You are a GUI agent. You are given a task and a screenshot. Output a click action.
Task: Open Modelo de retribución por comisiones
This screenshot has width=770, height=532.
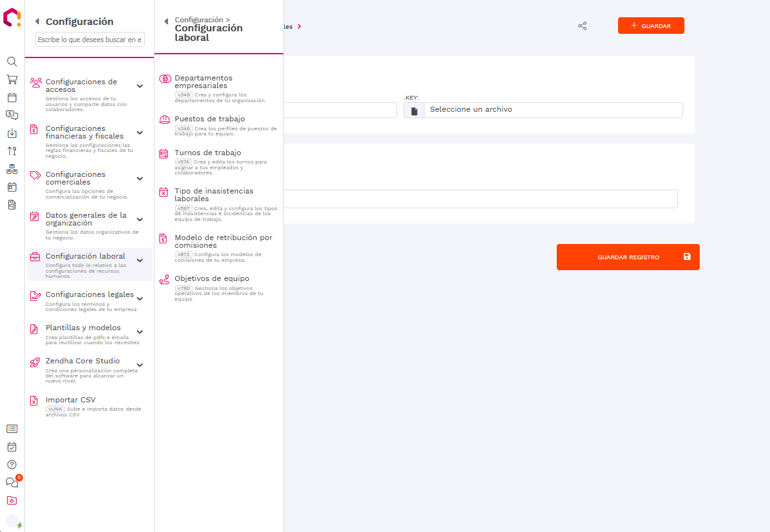tap(223, 241)
